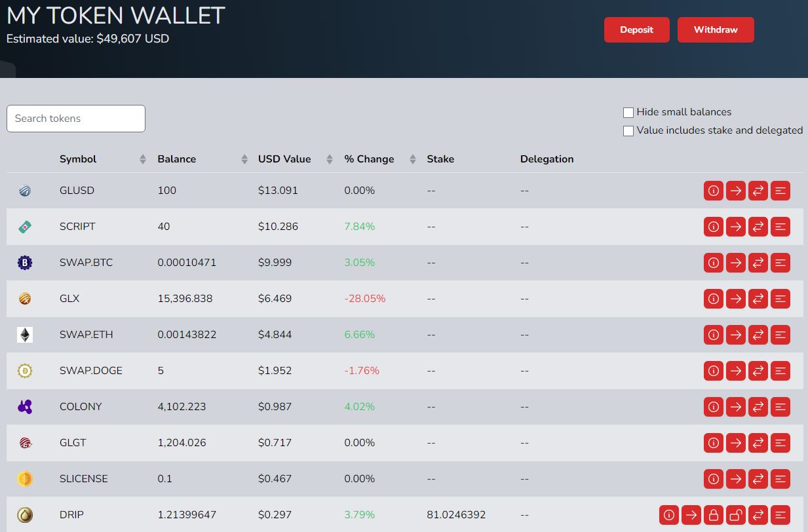This screenshot has height=532, width=808.
Task: Trade DRIP using swap arrows icon
Action: tap(758, 515)
